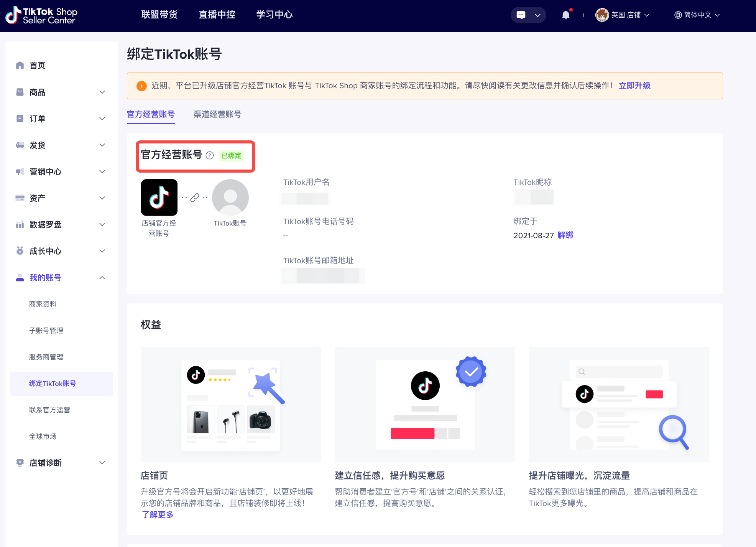Click the gray TikTok账号 avatar
Image resolution: width=756 pixels, height=547 pixels.
(x=230, y=197)
